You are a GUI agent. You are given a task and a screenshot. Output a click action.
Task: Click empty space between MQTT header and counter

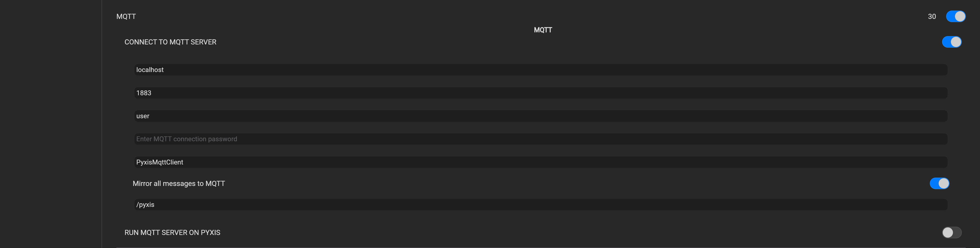(x=533, y=15)
